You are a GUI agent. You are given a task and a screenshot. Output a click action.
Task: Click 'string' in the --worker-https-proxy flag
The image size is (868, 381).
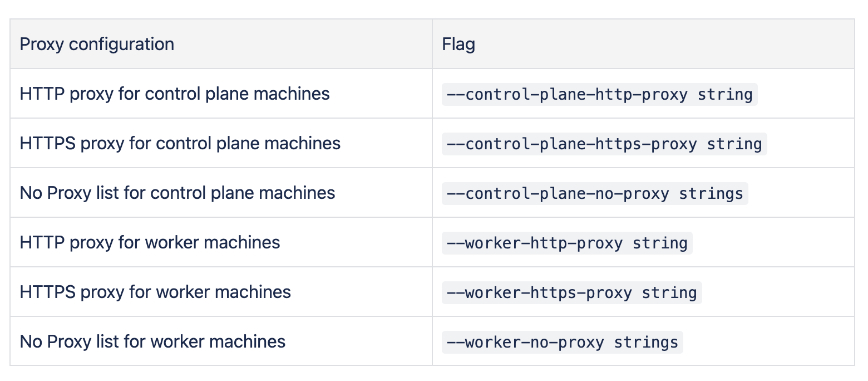[x=669, y=292]
